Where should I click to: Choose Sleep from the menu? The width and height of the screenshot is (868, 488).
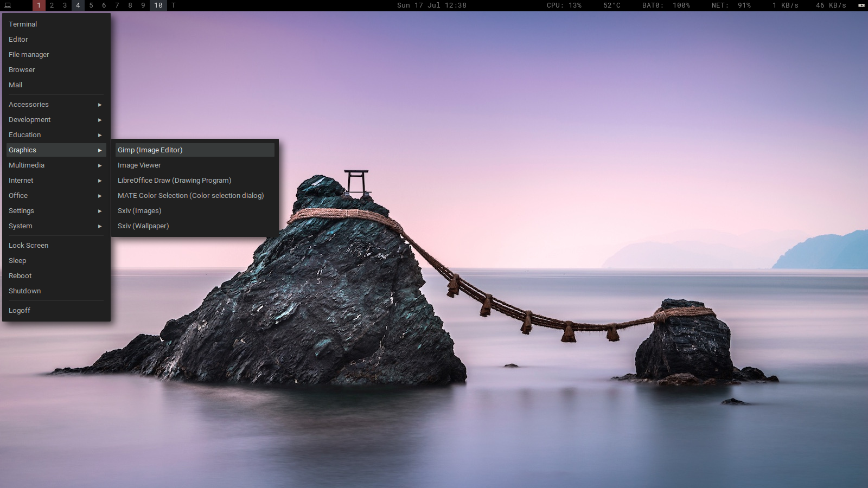pyautogui.click(x=56, y=261)
